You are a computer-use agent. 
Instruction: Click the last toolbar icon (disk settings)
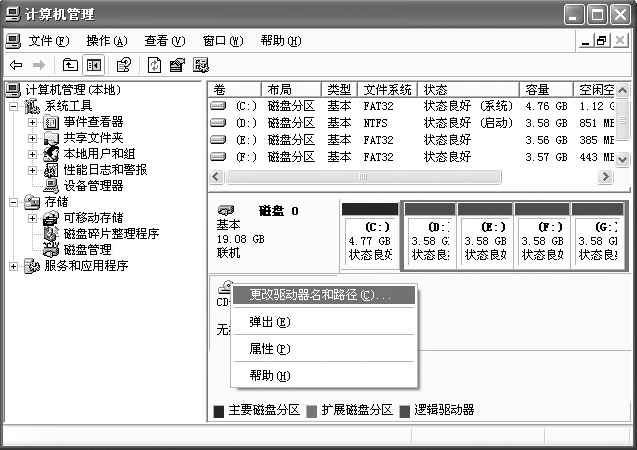click(x=201, y=65)
